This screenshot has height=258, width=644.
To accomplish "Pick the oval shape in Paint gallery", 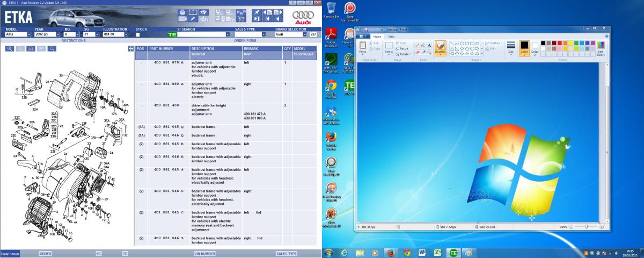I will point(462,44).
